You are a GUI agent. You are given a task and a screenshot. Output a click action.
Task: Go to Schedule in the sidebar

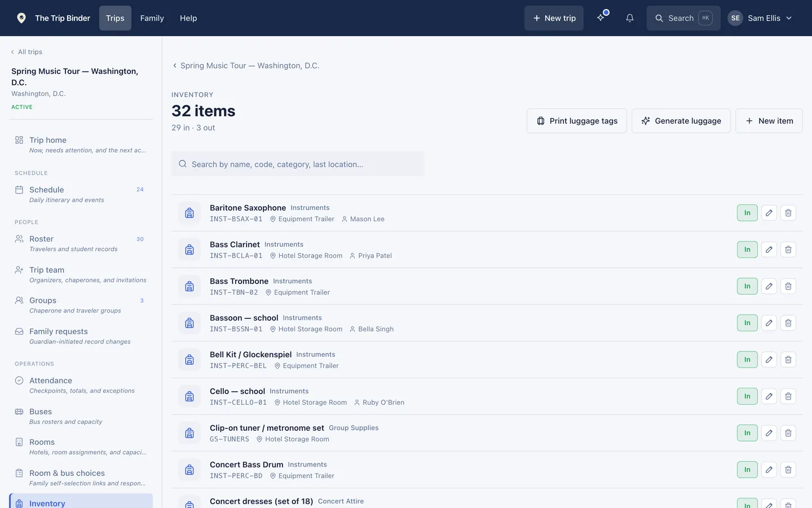[x=81, y=194]
